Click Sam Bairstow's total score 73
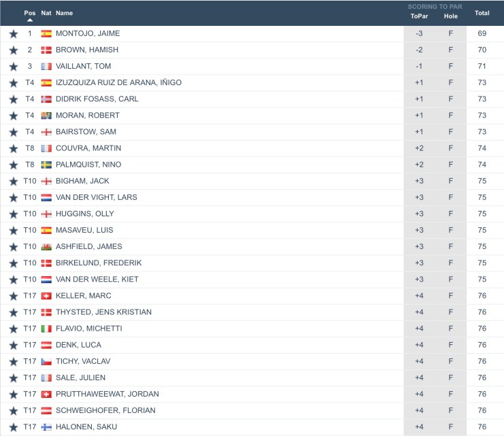Screen dimensions: 504x436 point(482,132)
